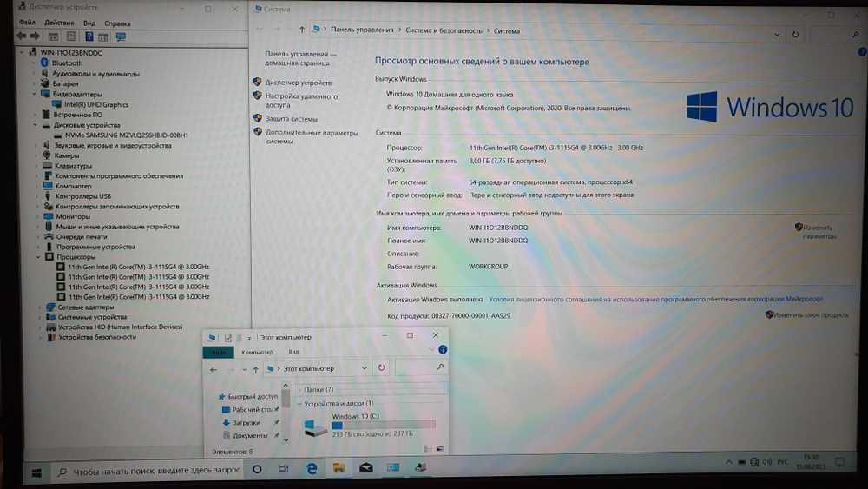Open Компьютер tab in Explorer ribbon
This screenshot has width=868, height=489.
point(257,353)
